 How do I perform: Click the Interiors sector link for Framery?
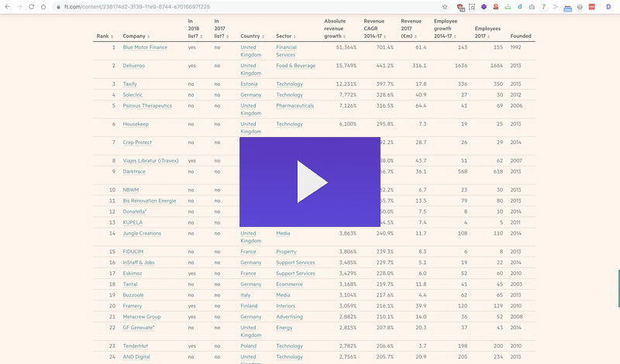click(285, 306)
